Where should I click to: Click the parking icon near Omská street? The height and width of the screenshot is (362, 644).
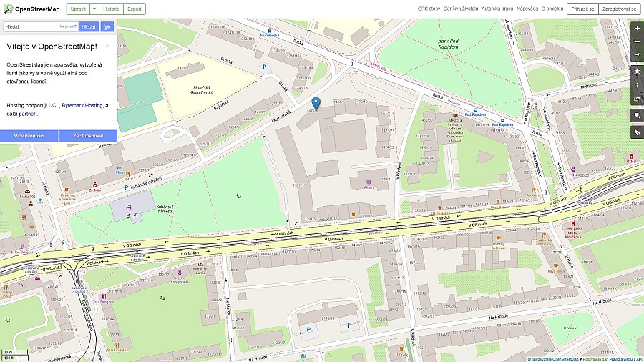click(x=265, y=67)
